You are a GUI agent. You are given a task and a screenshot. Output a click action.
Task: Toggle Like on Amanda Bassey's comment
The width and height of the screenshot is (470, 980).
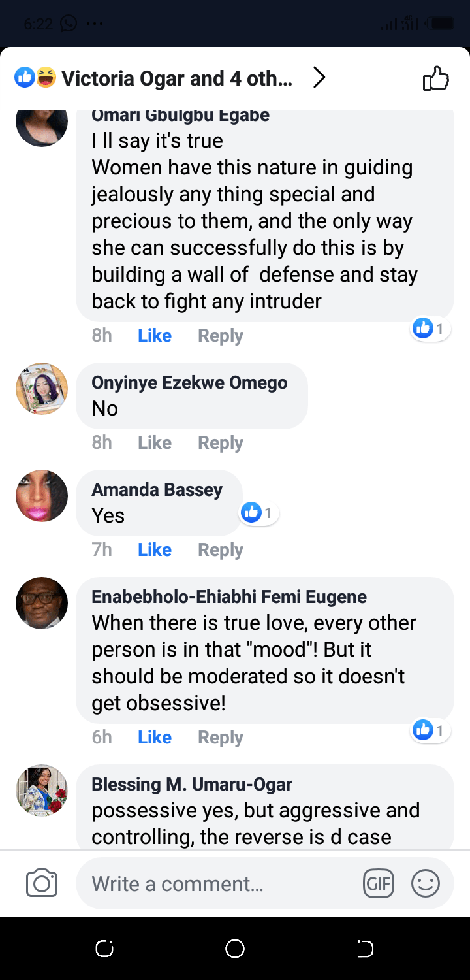pos(155,549)
